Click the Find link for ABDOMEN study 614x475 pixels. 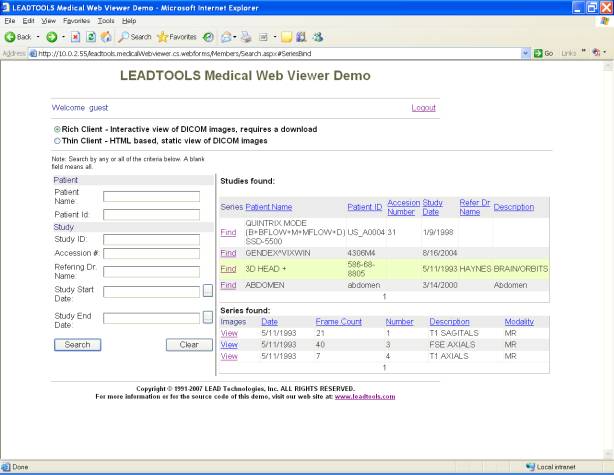pos(228,285)
